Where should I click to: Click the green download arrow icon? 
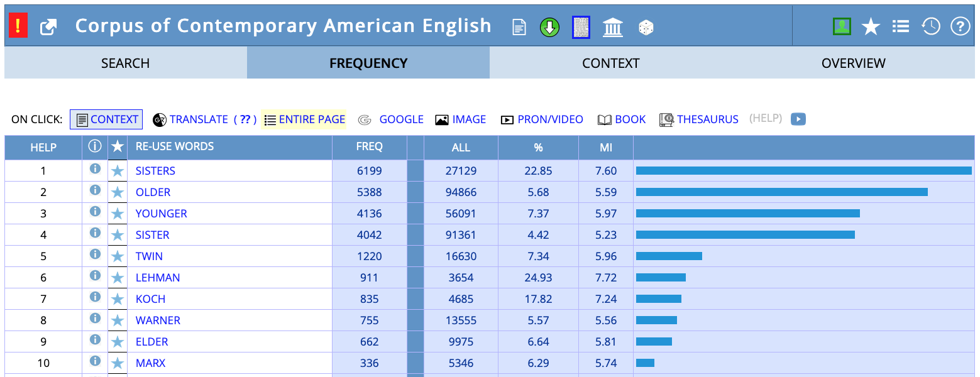pyautogui.click(x=549, y=27)
